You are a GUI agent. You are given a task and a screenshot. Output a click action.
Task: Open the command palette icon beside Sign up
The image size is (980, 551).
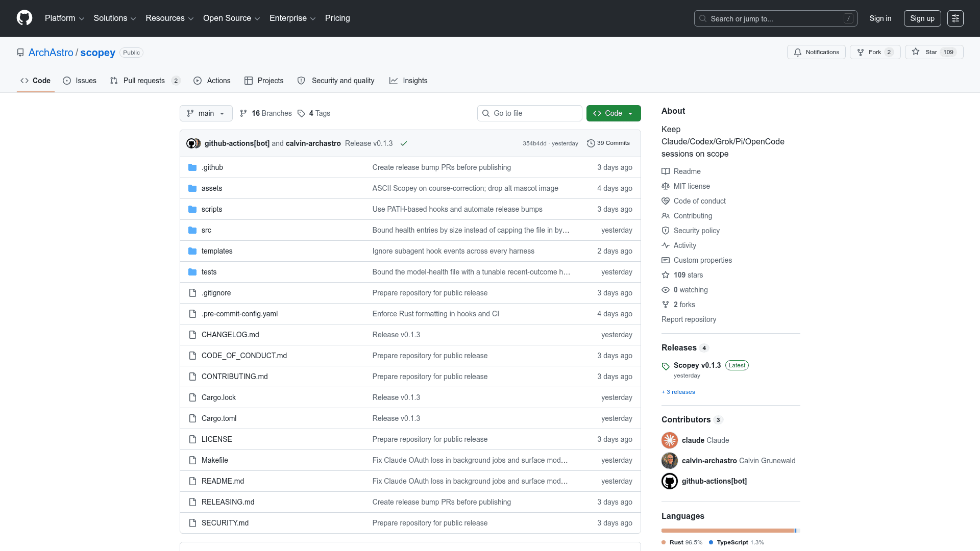[955, 18]
